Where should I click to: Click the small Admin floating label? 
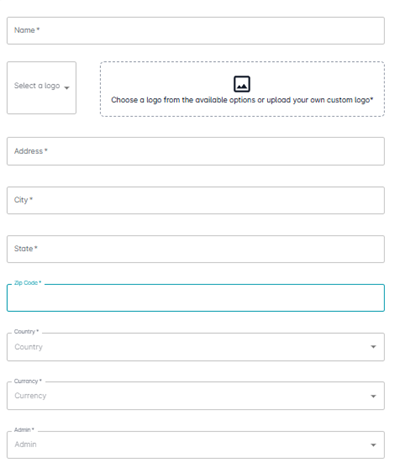coord(24,430)
